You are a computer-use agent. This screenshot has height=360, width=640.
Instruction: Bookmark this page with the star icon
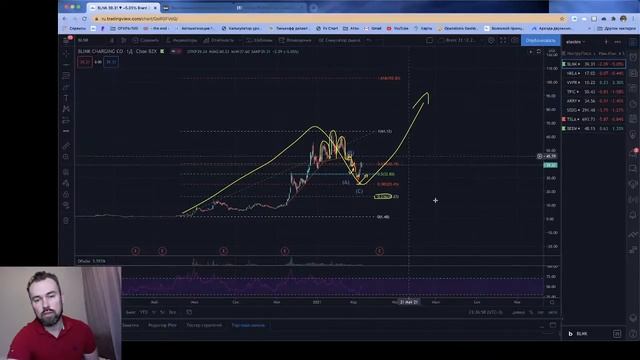[x=562, y=19]
